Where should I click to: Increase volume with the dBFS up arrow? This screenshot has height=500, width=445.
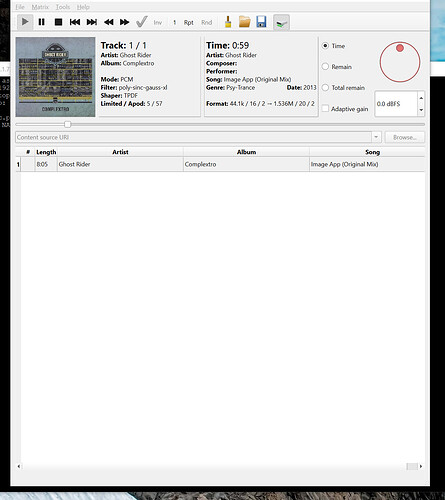click(421, 98)
